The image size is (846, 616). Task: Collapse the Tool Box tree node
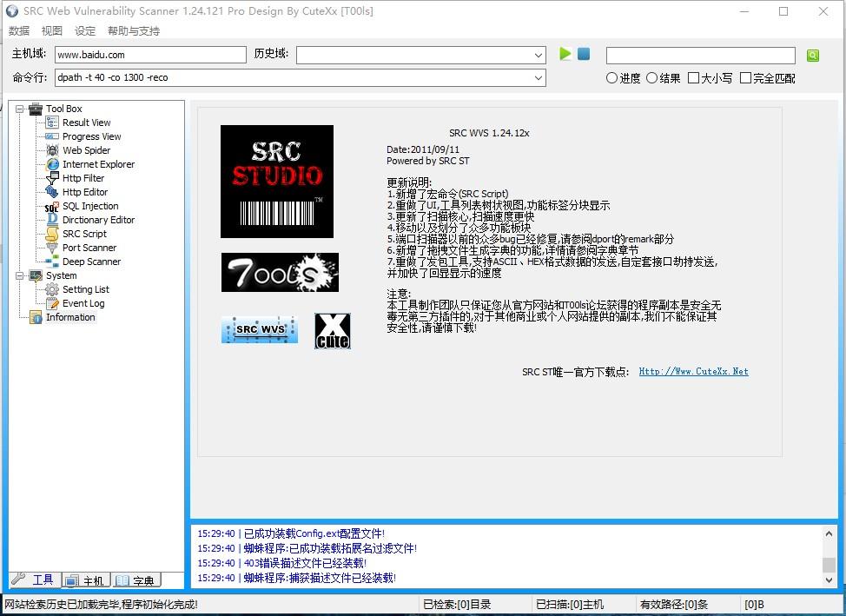(x=20, y=109)
